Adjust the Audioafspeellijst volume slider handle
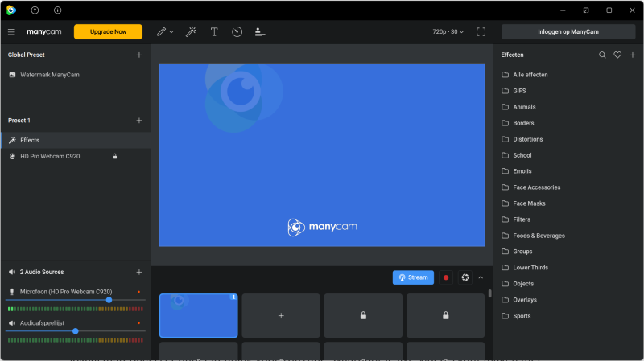 pyautogui.click(x=75, y=331)
